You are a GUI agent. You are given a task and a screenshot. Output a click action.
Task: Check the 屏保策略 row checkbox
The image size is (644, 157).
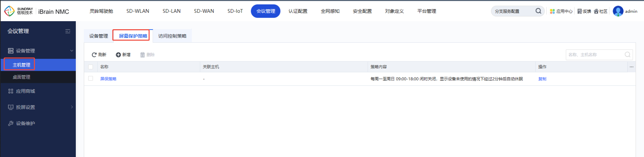tap(91, 78)
